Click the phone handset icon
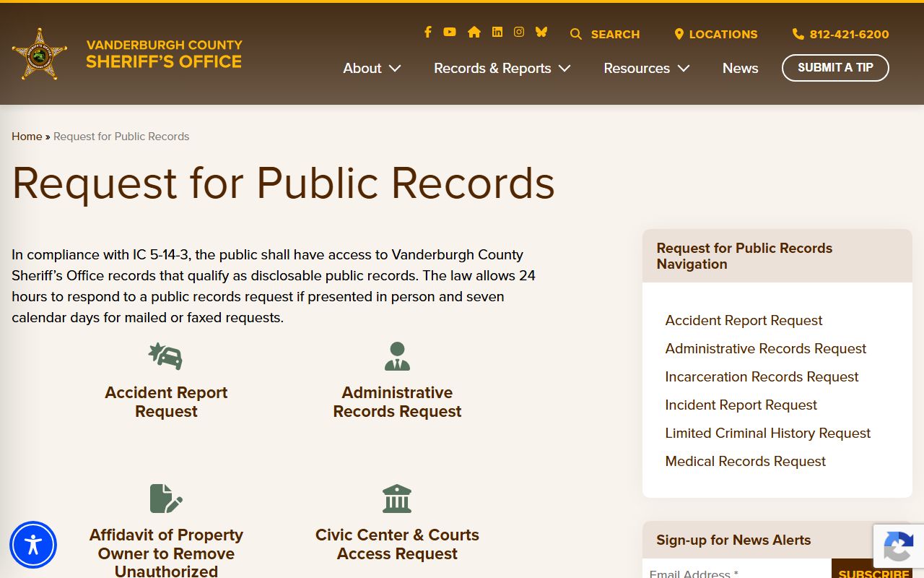 tap(798, 34)
